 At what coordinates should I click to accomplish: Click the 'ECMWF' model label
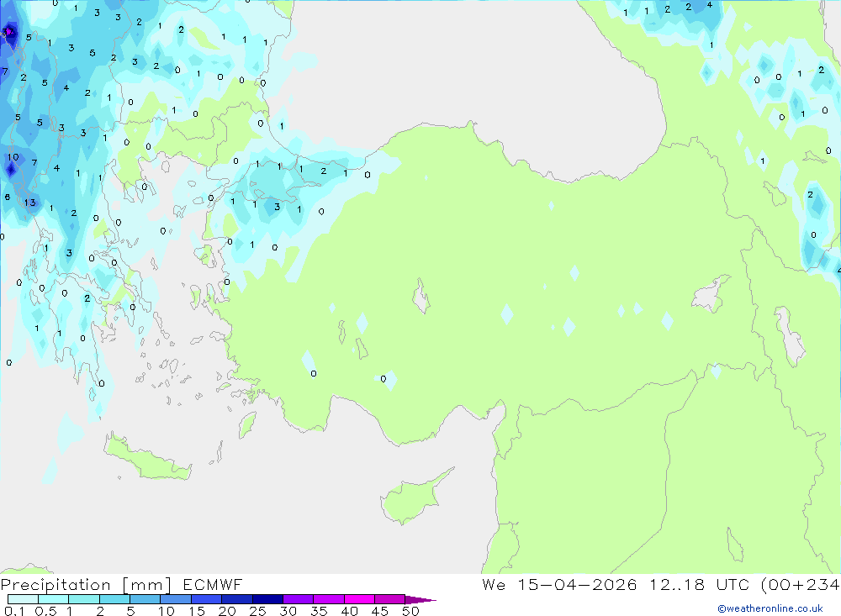[213, 584]
